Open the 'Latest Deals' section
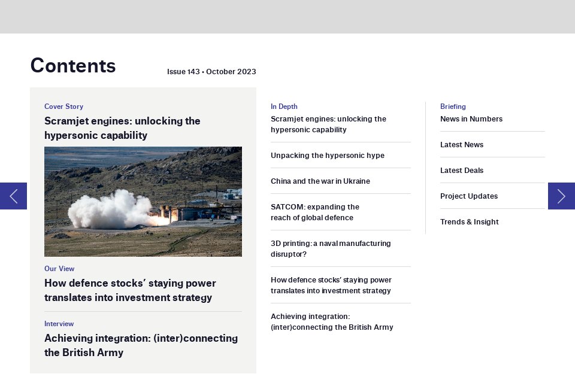575x392 pixels. (462, 171)
